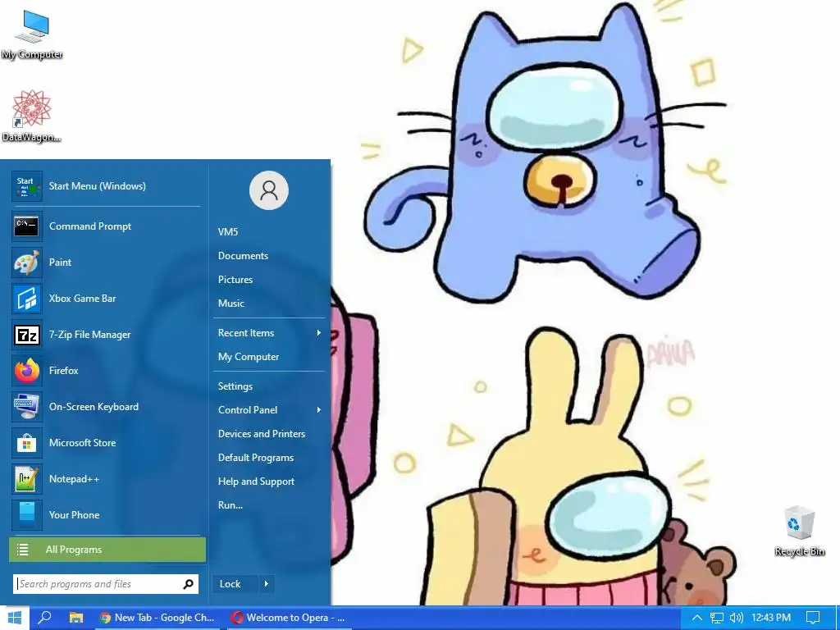The image size is (840, 630).
Task: Open taskbar Search magnifier
Action: pos(46,618)
